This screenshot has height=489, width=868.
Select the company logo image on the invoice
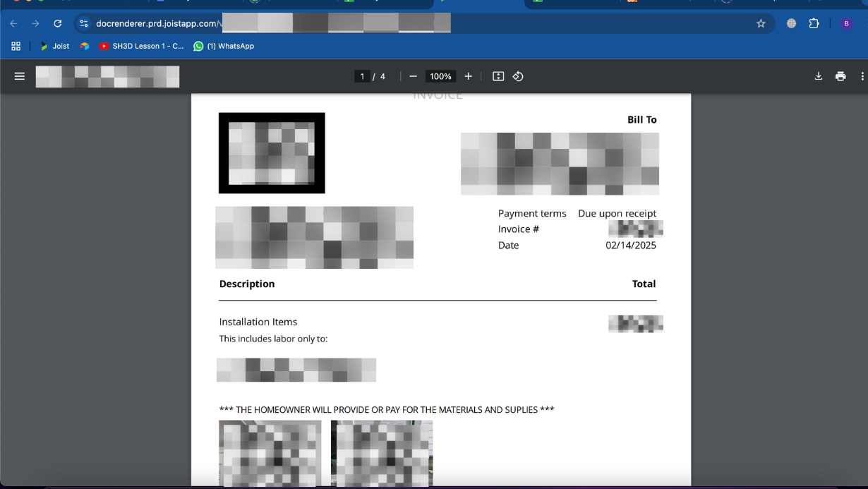tap(272, 153)
